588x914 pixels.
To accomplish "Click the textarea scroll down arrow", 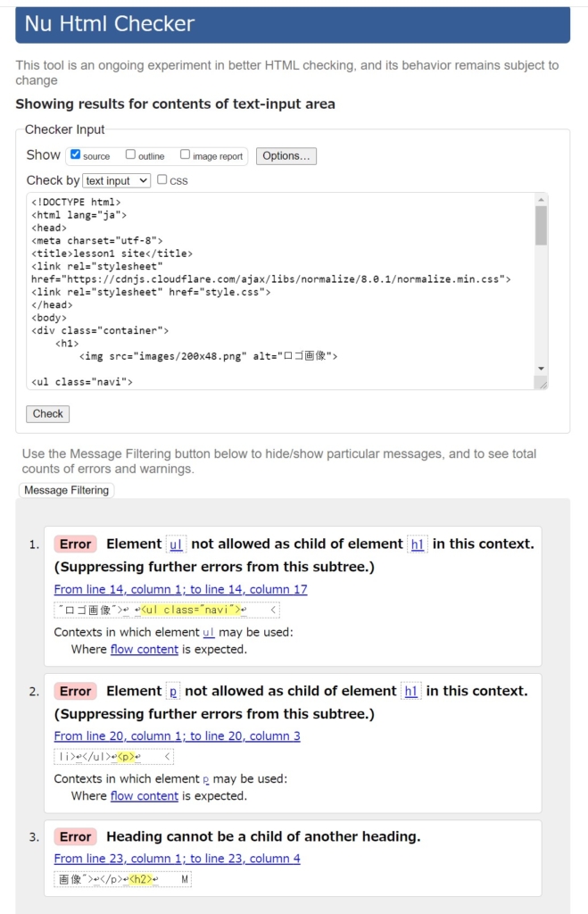I will coord(542,369).
